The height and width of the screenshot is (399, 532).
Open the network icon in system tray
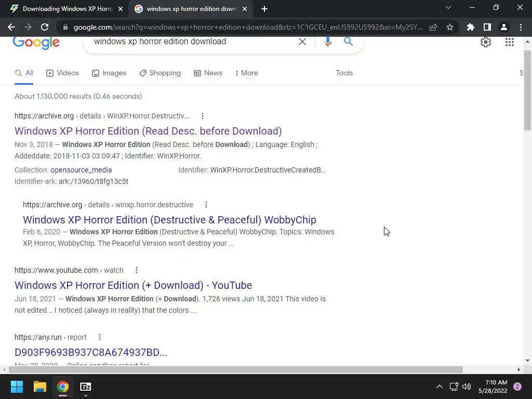coord(454,387)
